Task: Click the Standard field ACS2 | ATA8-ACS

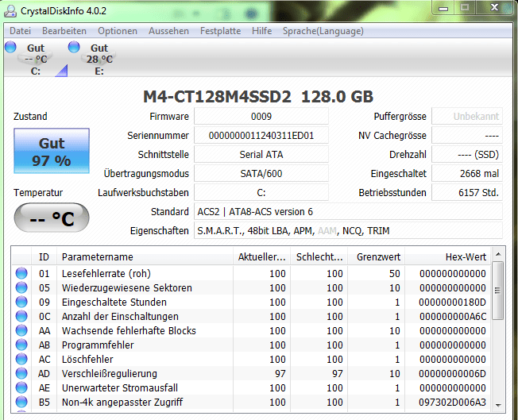Action: point(348,212)
